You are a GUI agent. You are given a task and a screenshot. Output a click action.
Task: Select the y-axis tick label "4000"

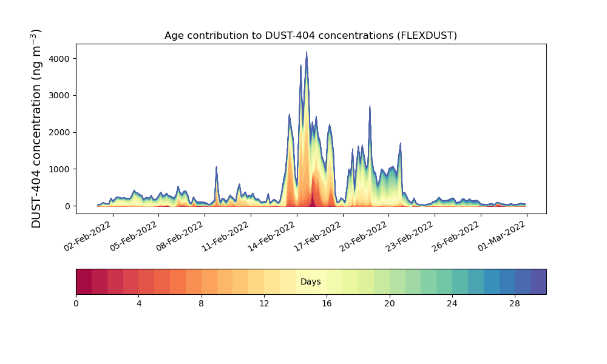[59, 59]
